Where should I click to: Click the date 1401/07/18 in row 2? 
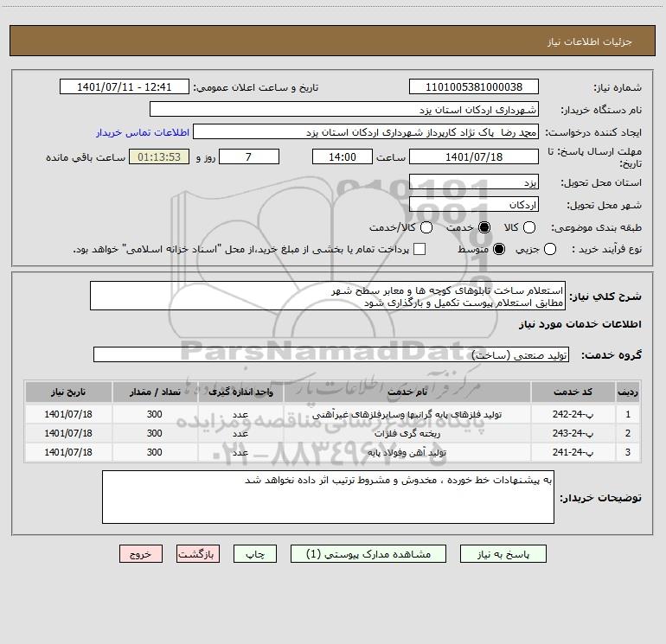[68, 433]
